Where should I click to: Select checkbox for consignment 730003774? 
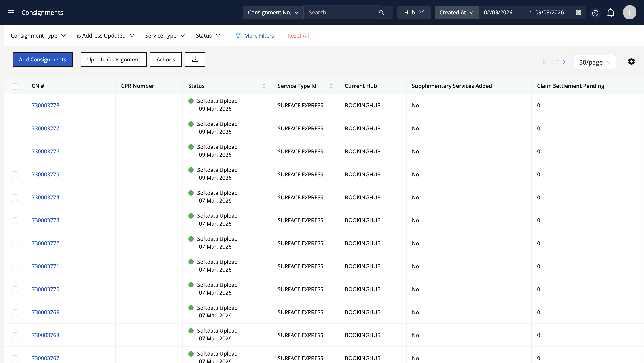15,198
